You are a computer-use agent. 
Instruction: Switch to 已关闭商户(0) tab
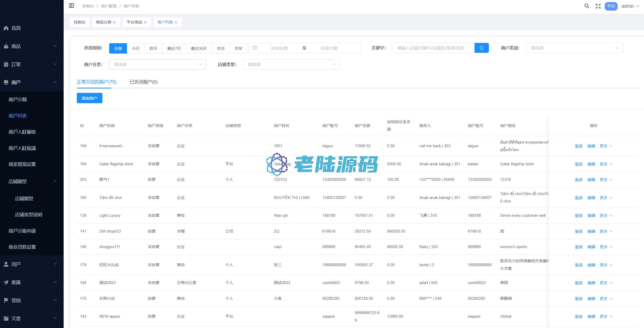click(144, 82)
